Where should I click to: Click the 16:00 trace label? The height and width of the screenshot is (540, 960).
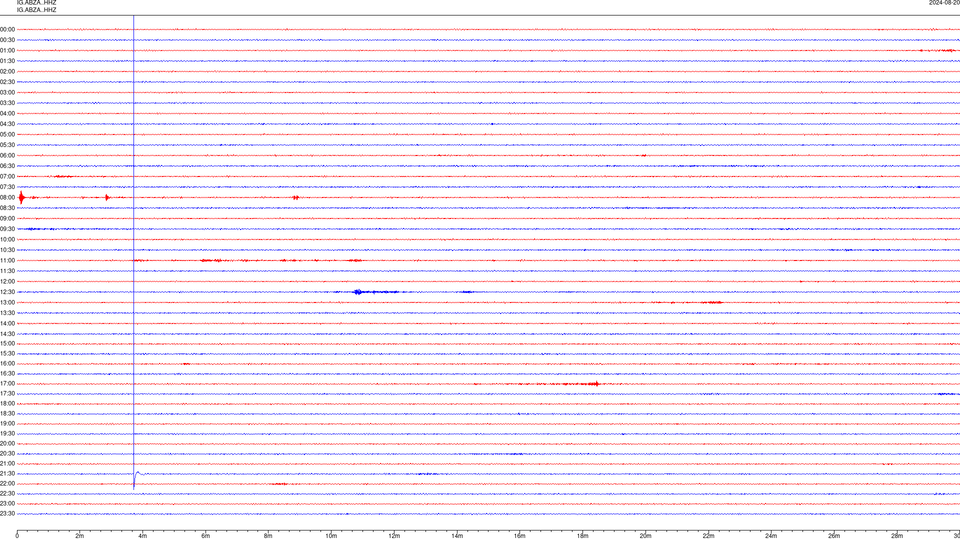(x=7, y=364)
